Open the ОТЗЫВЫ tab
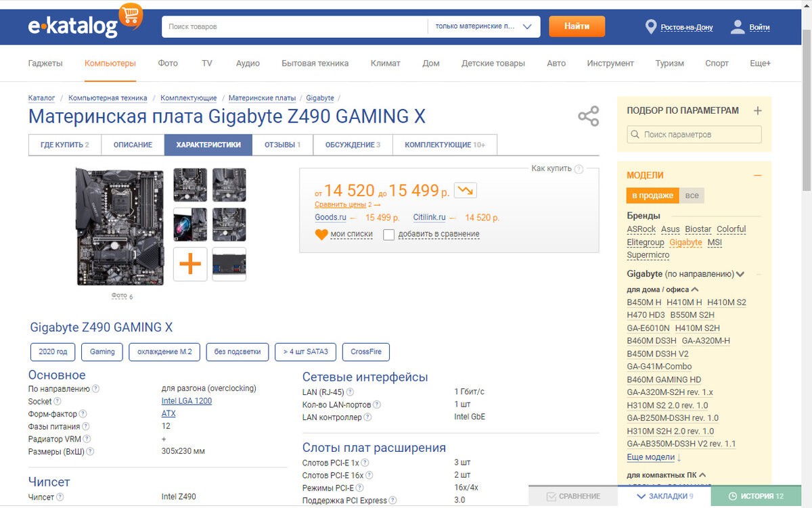Image resolution: width=812 pixels, height=508 pixels. (x=282, y=145)
